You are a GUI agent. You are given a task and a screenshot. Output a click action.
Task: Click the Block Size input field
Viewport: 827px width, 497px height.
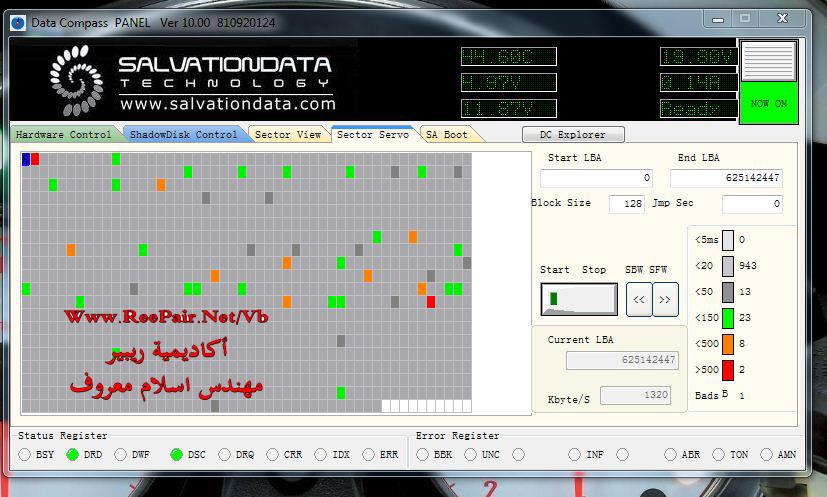pos(627,204)
